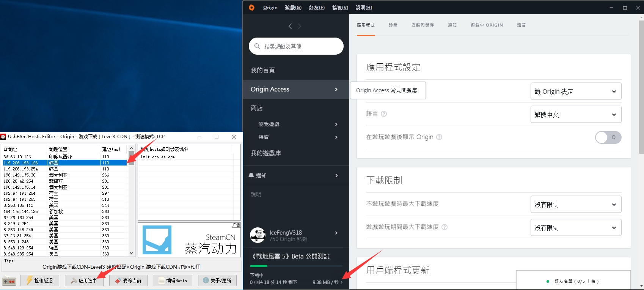Select IP row 36.66.10.126
This screenshot has height=290, width=644.
64,157
